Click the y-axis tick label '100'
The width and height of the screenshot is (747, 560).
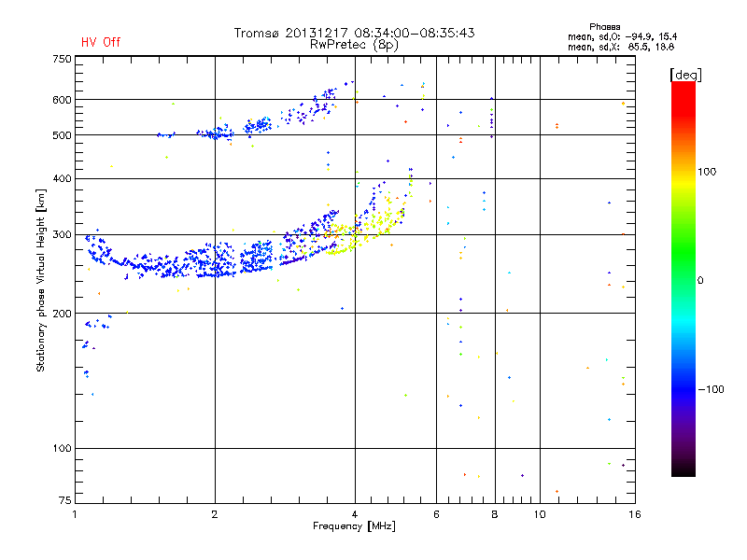pyautogui.click(x=62, y=449)
